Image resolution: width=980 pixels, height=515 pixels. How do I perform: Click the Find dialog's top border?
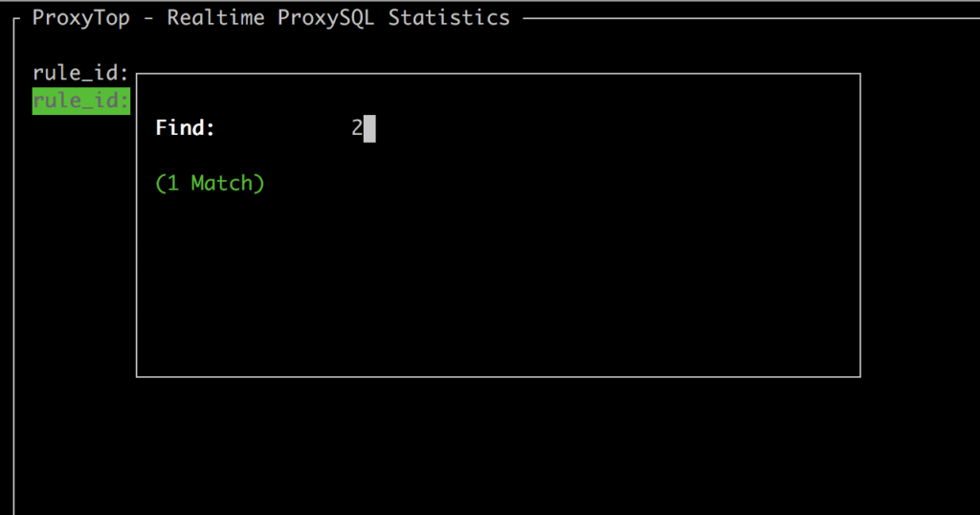[498, 74]
